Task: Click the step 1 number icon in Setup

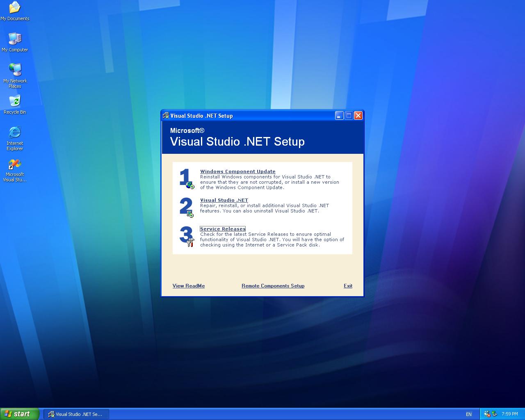Action: [x=187, y=179]
